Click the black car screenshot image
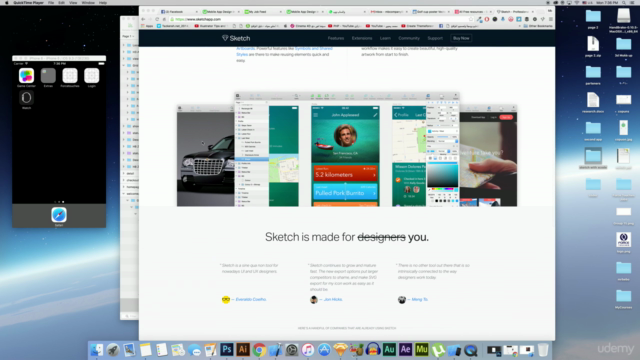 (x=206, y=159)
